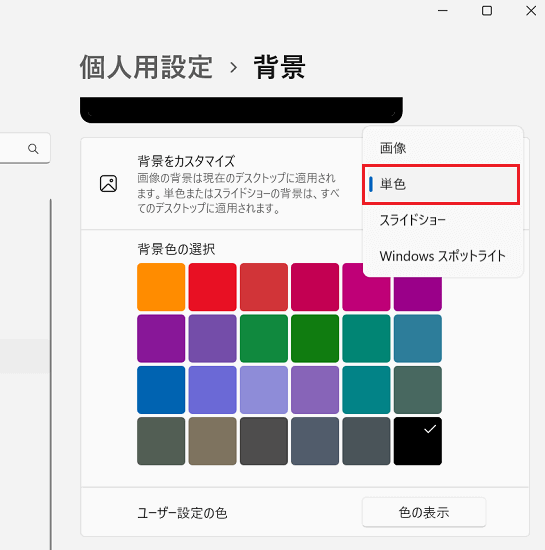Click the left sidebar vertical scrollbar
The width and height of the screenshot is (545, 550).
coord(51,374)
